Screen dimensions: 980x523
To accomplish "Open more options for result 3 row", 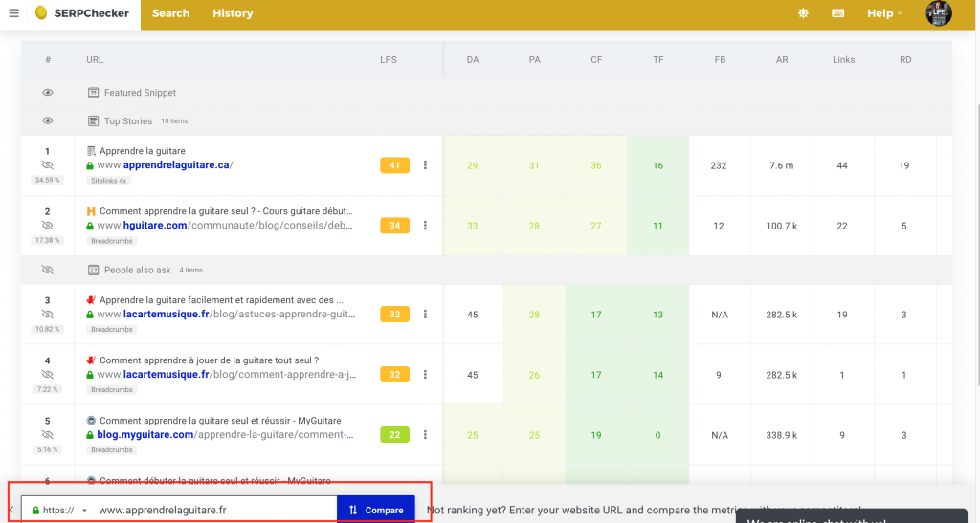I will coord(425,314).
